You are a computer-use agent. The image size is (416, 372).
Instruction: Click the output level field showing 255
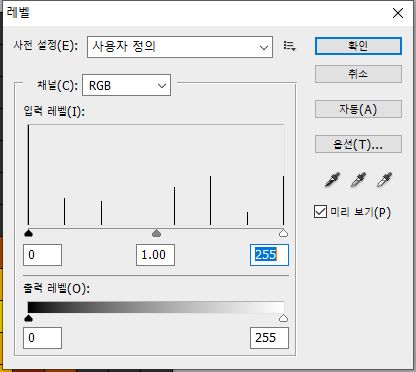coord(269,338)
